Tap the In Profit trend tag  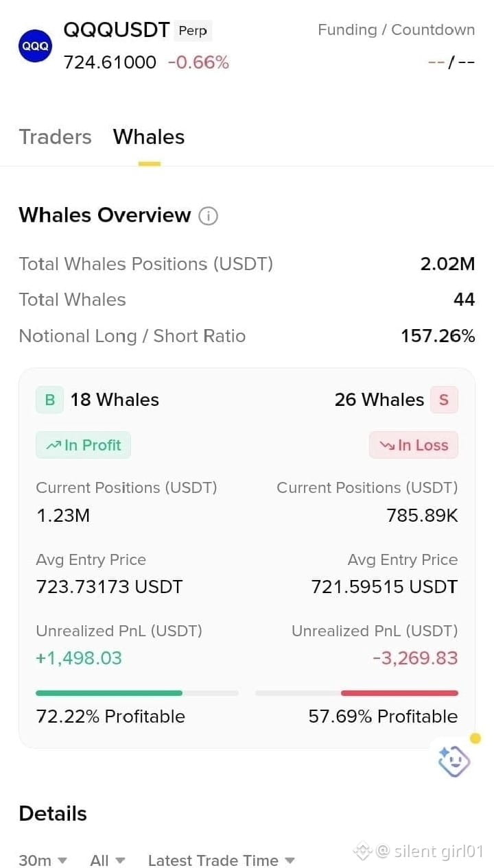point(83,445)
